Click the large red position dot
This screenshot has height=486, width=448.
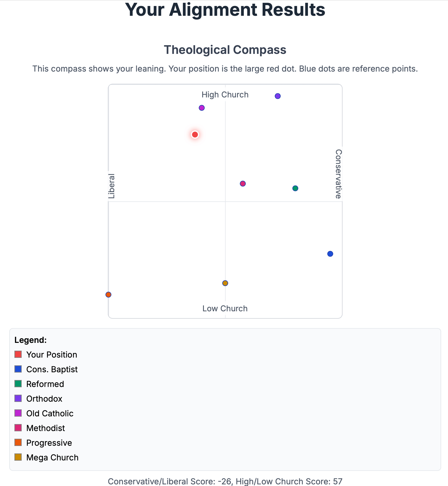click(195, 134)
